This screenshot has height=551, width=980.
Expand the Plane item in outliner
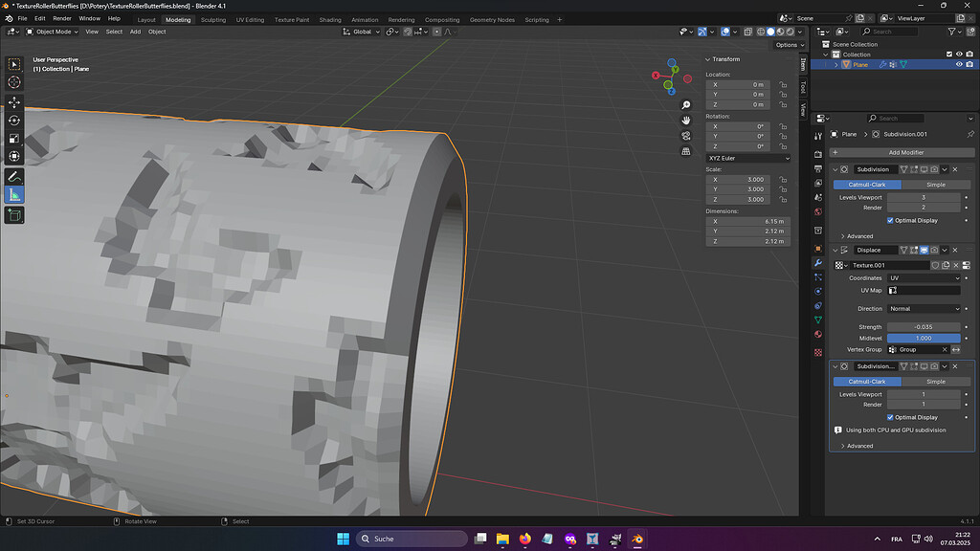(x=836, y=65)
